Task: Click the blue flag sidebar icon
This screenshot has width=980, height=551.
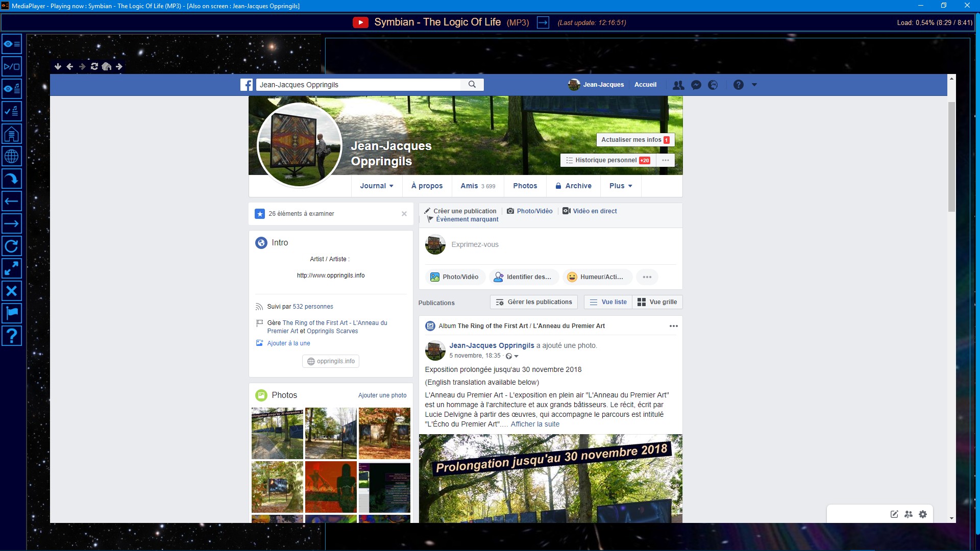Action: (11, 313)
